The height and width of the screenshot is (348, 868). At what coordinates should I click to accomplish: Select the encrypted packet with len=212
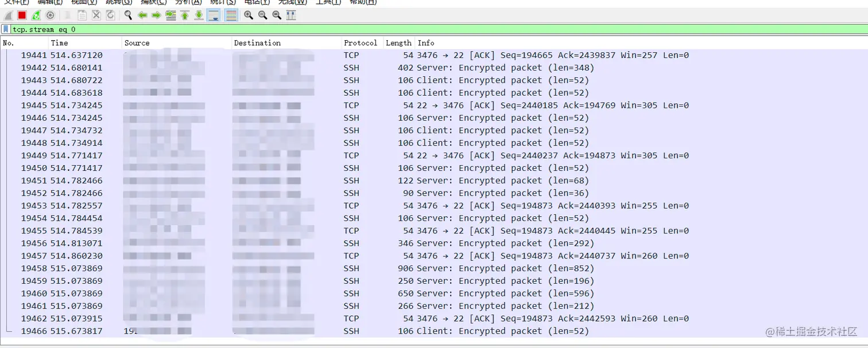click(x=434, y=306)
